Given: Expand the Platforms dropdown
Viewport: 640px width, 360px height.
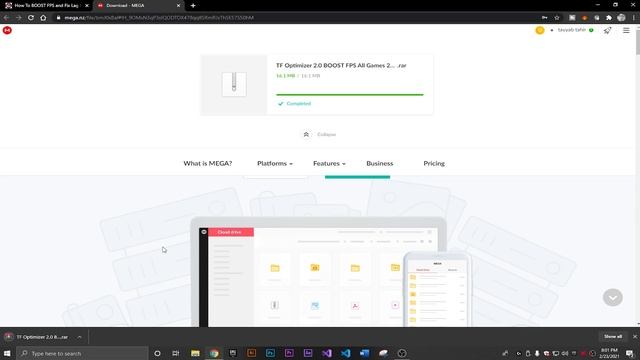Looking at the screenshot, I should tap(275, 163).
